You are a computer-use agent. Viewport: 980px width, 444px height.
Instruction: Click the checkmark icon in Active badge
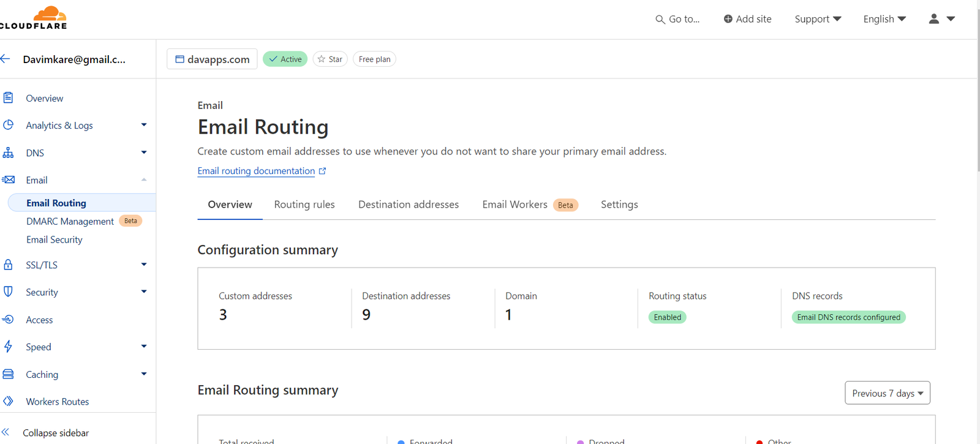point(273,59)
